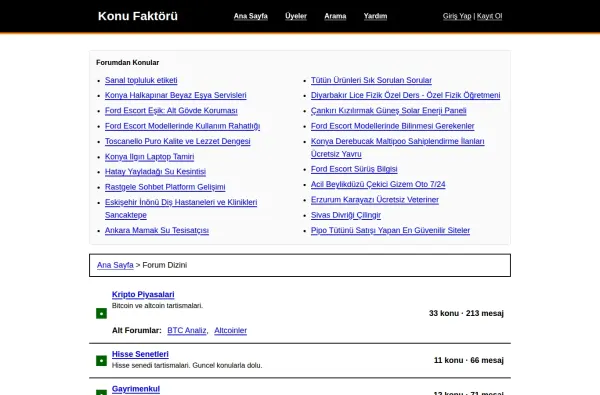The image size is (600, 395).
Task: Open Ford Escort Modellerinde Bilinmesi Gerekenler
Action: [393, 126]
